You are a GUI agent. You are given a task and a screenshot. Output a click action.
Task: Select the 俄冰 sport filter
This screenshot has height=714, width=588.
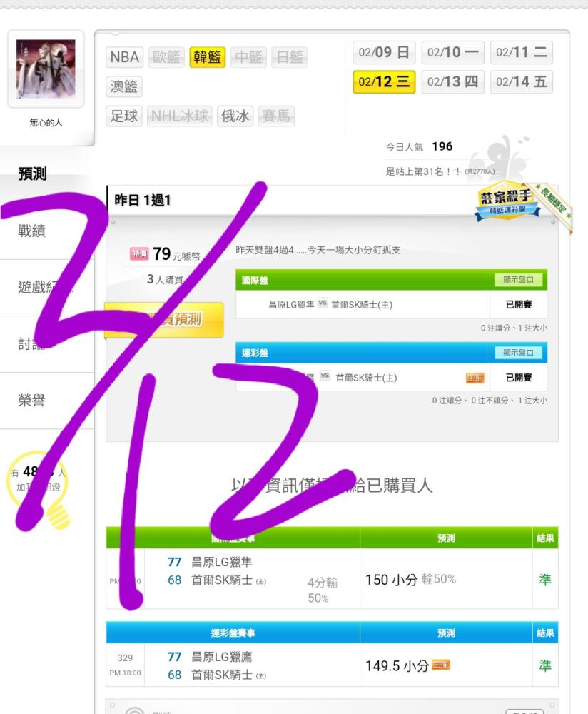click(235, 116)
